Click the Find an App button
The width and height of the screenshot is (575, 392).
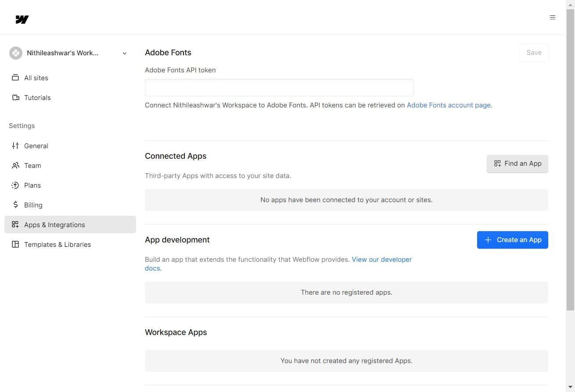pyautogui.click(x=517, y=164)
